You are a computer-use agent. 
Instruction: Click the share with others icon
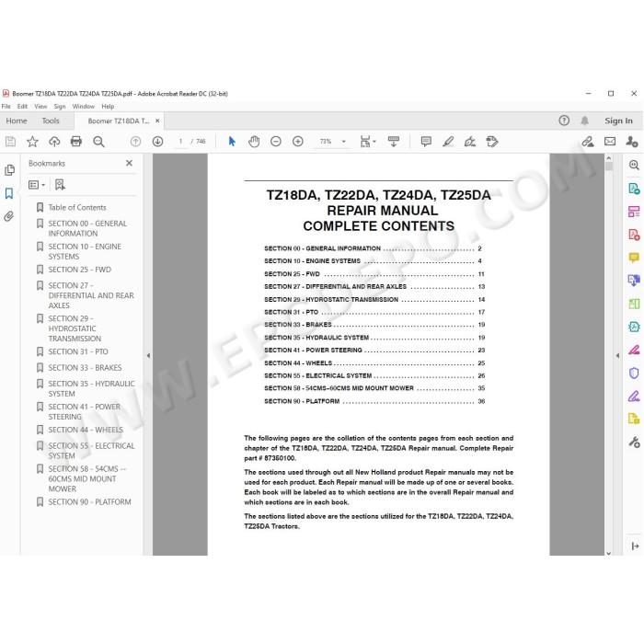pyautogui.click(x=632, y=142)
